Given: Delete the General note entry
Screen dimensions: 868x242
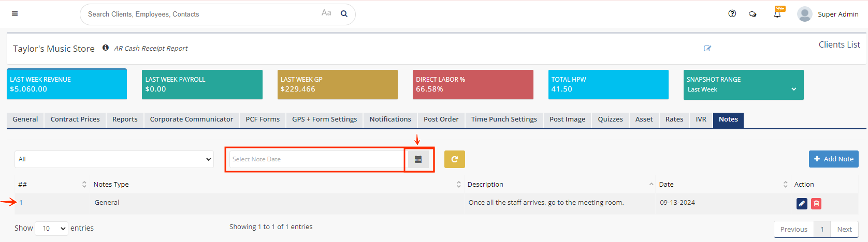Looking at the screenshot, I should (816, 204).
